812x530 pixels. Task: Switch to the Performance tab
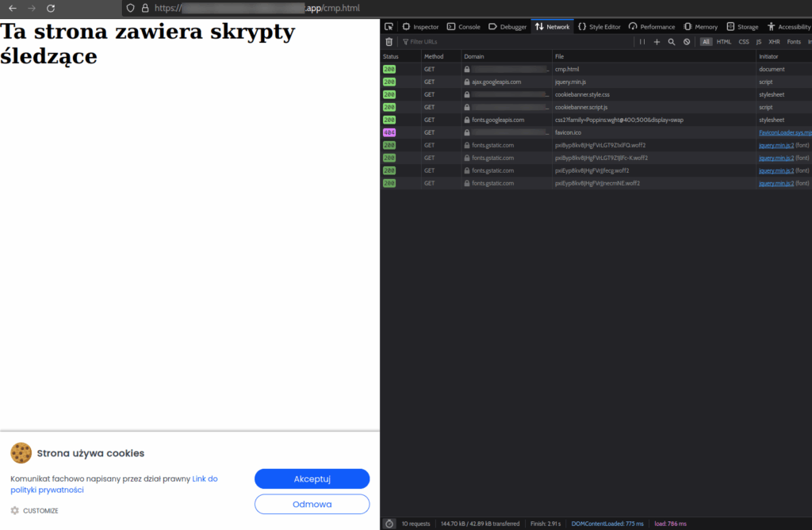point(652,26)
